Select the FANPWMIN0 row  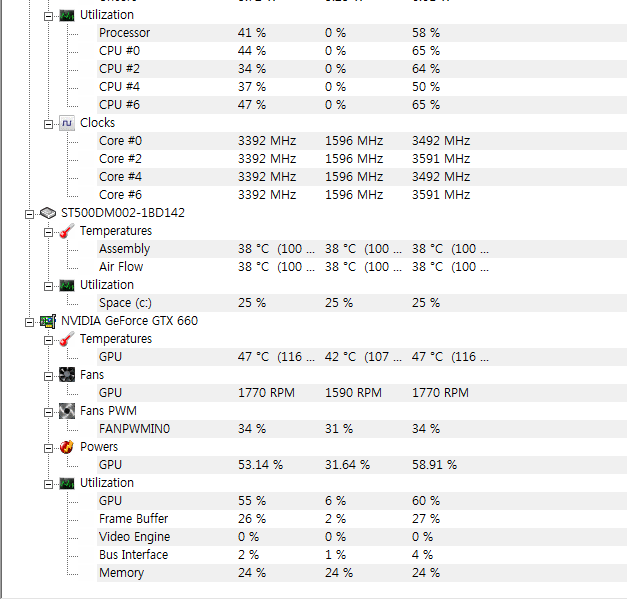(362, 429)
